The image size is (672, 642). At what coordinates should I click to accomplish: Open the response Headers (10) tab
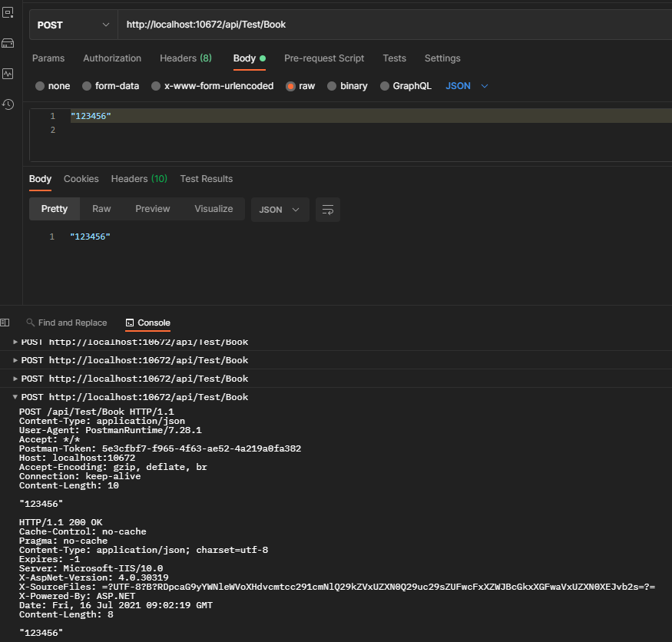(x=139, y=179)
